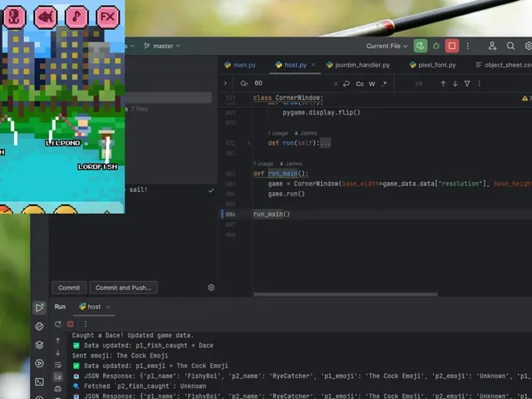The width and height of the screenshot is (532, 399).
Task: Toggle Regex search option
Action: click(x=384, y=84)
